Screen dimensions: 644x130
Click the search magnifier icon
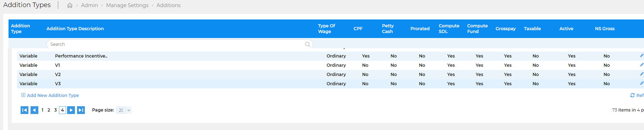pyautogui.click(x=308, y=44)
